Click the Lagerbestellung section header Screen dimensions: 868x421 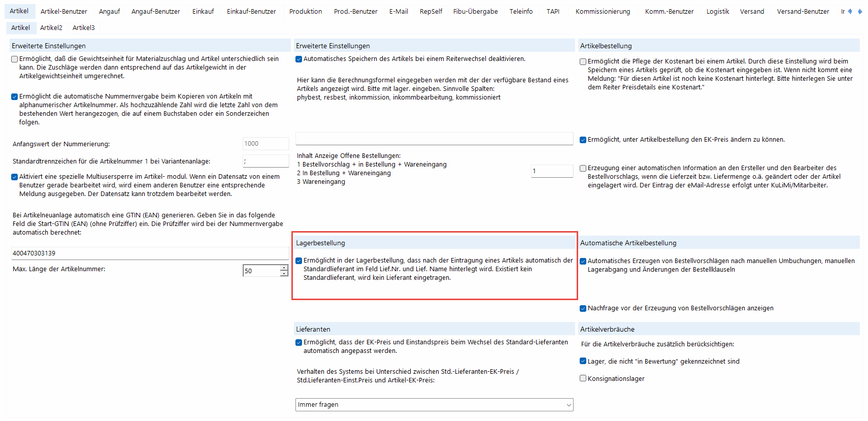point(435,243)
